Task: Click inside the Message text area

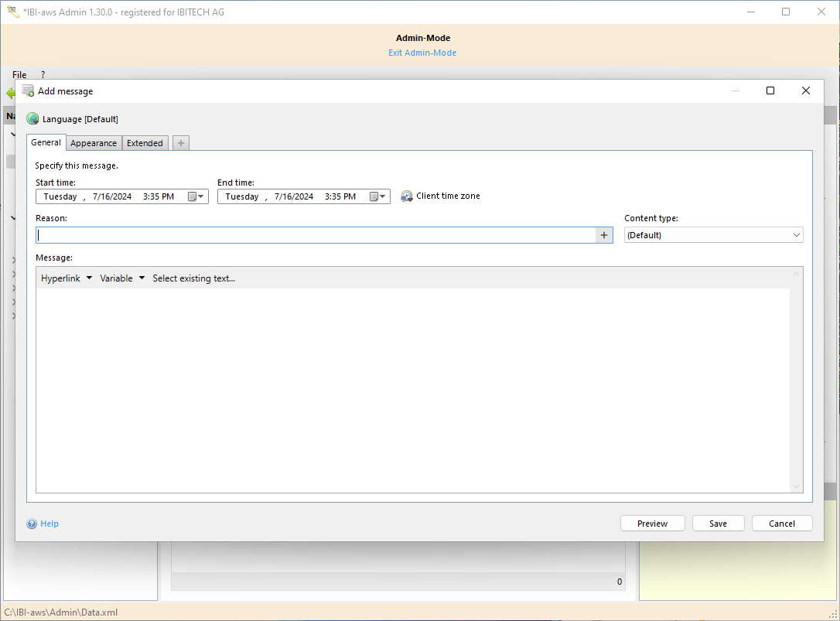Action: click(412, 387)
